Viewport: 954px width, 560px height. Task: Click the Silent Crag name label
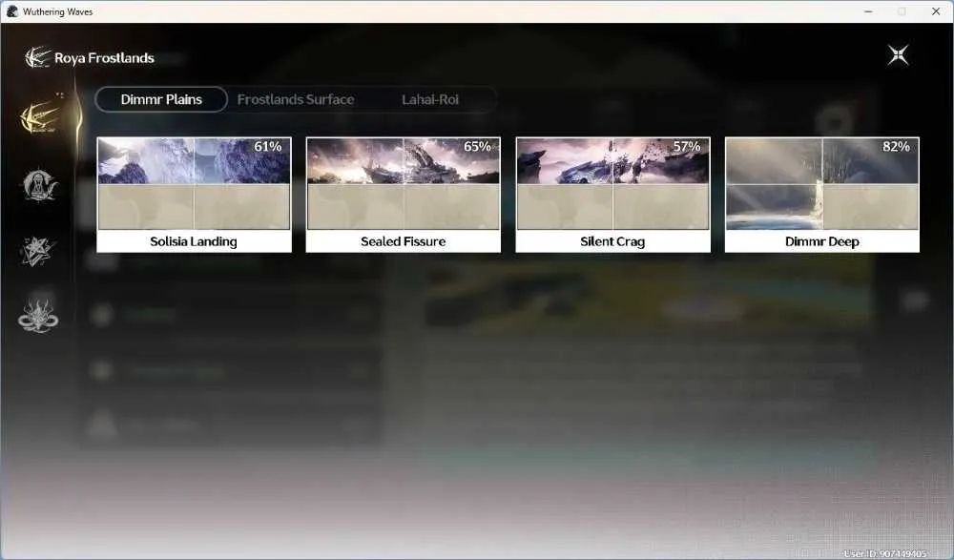coord(612,241)
